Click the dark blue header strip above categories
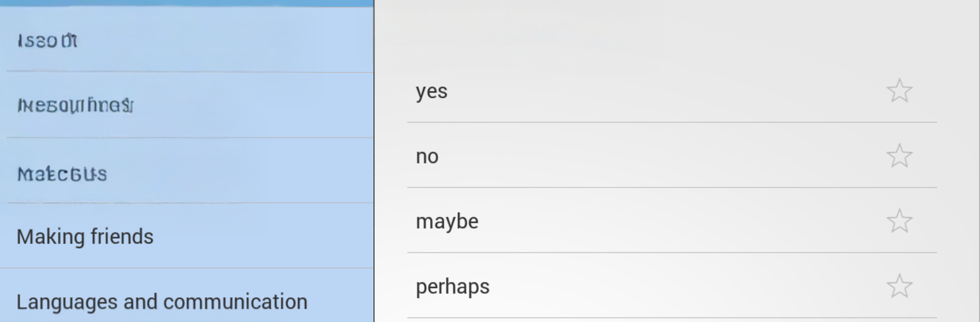The height and width of the screenshot is (322, 980). 187,3
